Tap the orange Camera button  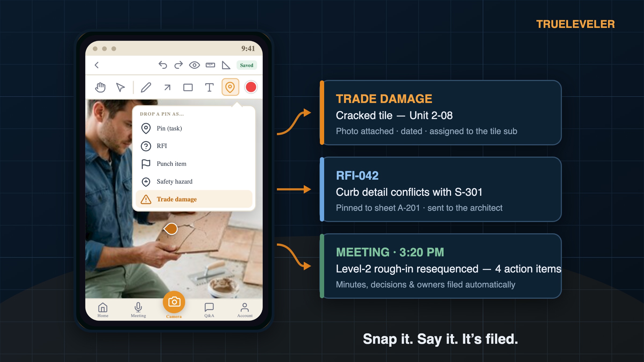point(174,302)
